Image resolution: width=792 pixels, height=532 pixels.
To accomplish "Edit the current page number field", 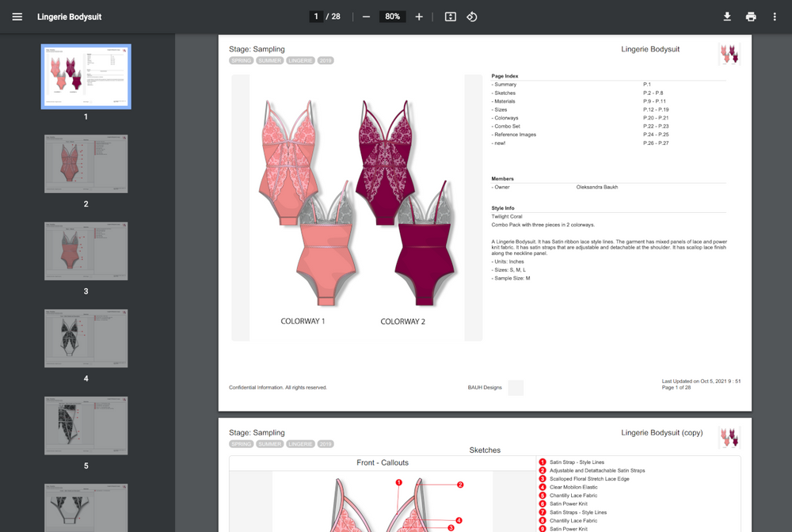I will [316, 17].
